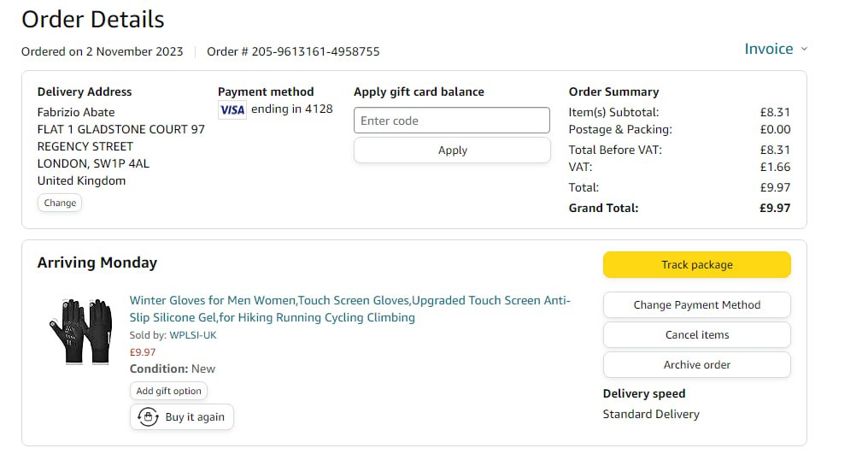The height and width of the screenshot is (466, 868).
Task: Expand the Invoice dropdown
Action: (x=776, y=50)
